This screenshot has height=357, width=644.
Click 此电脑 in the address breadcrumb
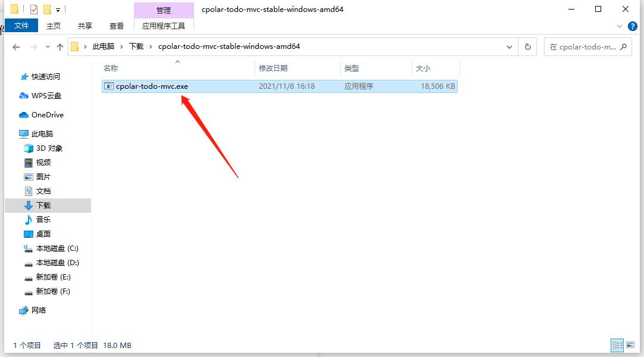pyautogui.click(x=104, y=46)
